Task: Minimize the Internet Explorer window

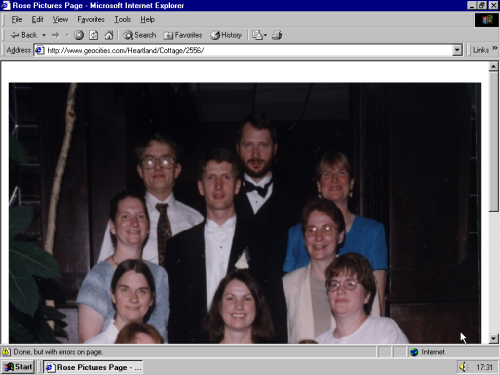Action: (x=471, y=5)
